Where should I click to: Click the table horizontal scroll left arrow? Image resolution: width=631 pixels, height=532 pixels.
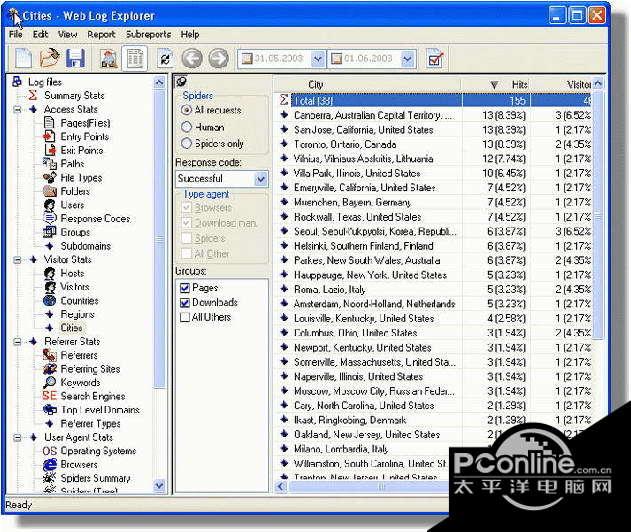(x=281, y=487)
